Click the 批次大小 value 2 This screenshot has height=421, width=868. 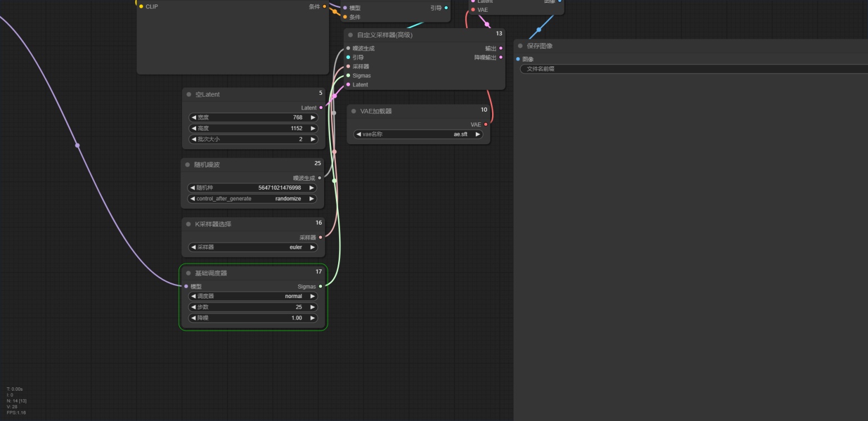[x=301, y=139]
